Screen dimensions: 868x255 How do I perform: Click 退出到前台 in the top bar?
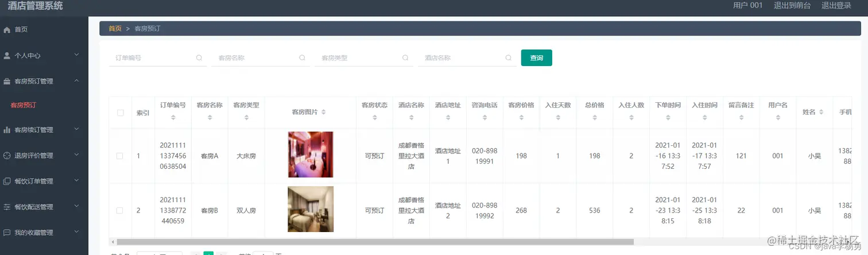tap(792, 6)
